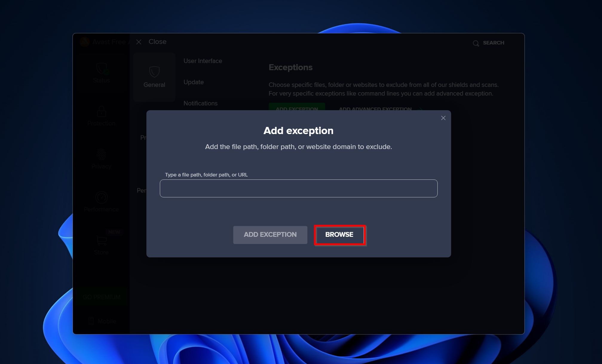Viewport: 602px width, 364px height.
Task: Click the Close X icon for settings
Action: [x=139, y=42]
